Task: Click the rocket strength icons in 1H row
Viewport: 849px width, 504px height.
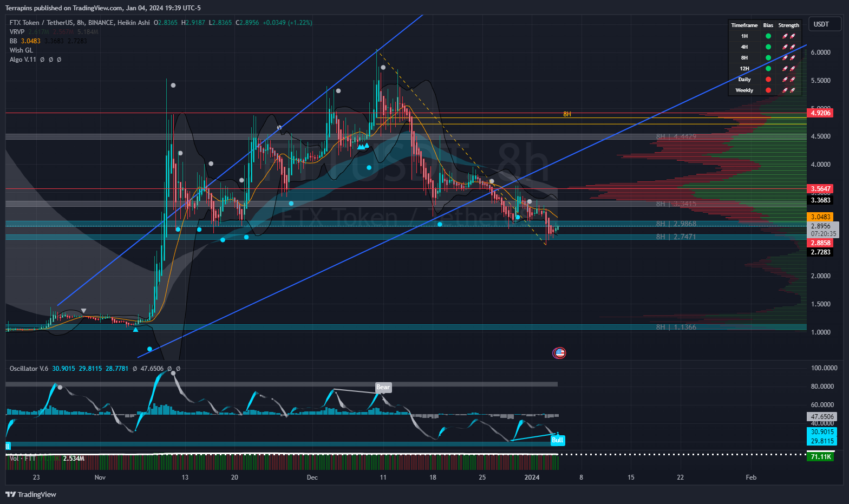Action: pyautogui.click(x=788, y=36)
